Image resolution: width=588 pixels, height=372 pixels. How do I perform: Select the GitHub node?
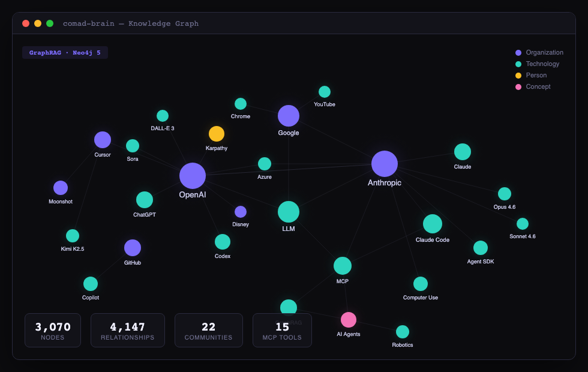tap(133, 247)
